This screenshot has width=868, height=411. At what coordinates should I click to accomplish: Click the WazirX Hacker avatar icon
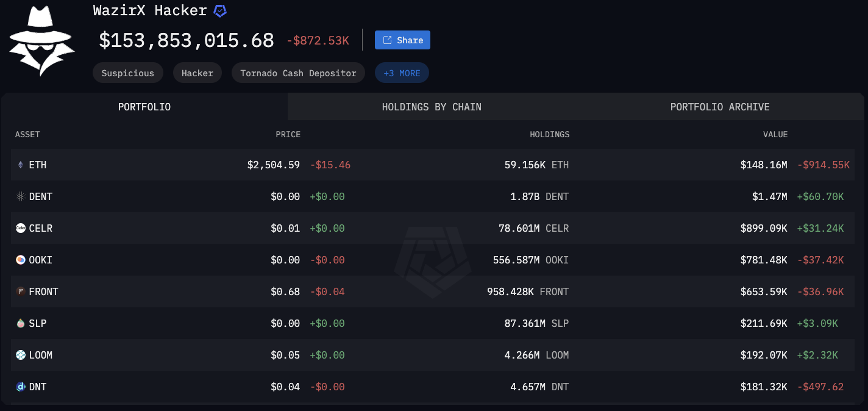(41, 41)
